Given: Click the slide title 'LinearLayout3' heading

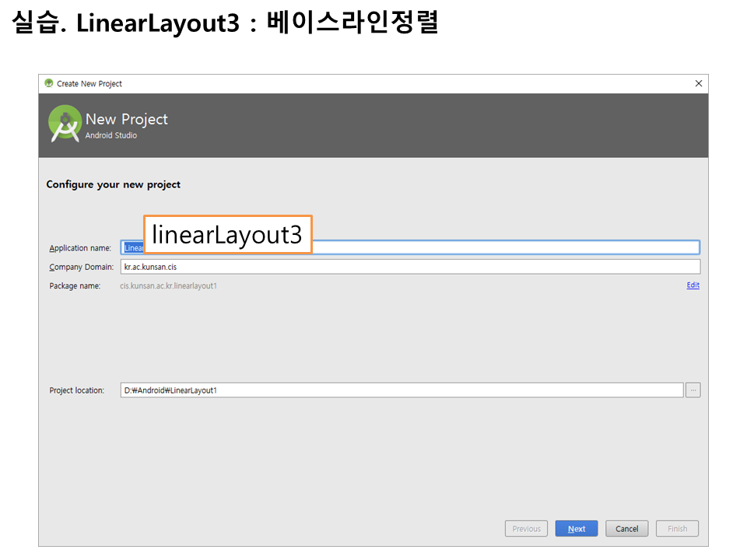Looking at the screenshot, I should click(x=158, y=23).
